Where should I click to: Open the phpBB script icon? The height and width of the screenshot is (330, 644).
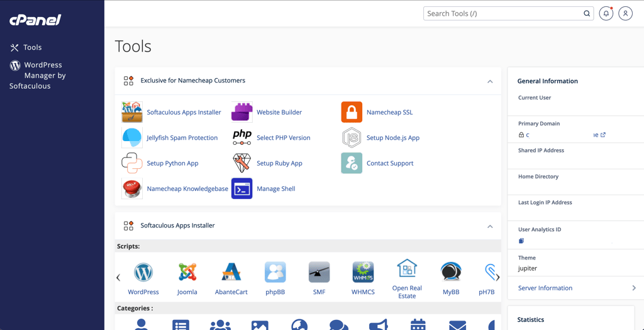275,272
